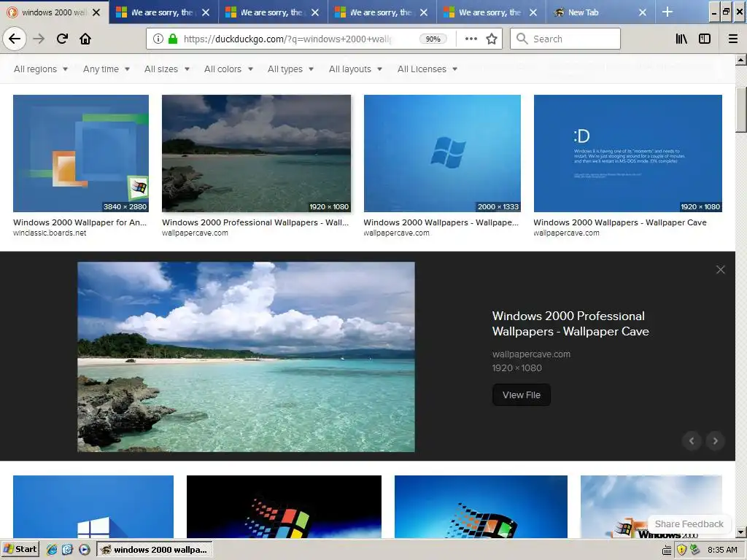Open the browser home page
747x560 pixels.
pos(85,39)
